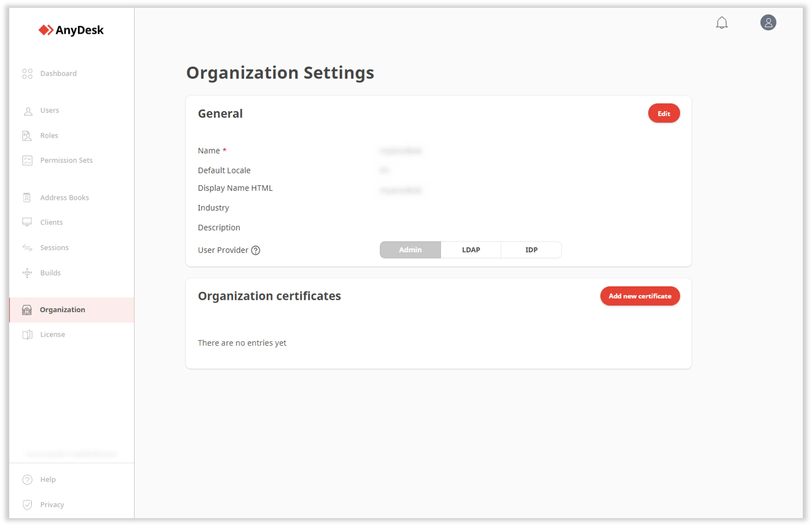Edit the General organization settings
The height and width of the screenshot is (526, 812).
coord(664,113)
